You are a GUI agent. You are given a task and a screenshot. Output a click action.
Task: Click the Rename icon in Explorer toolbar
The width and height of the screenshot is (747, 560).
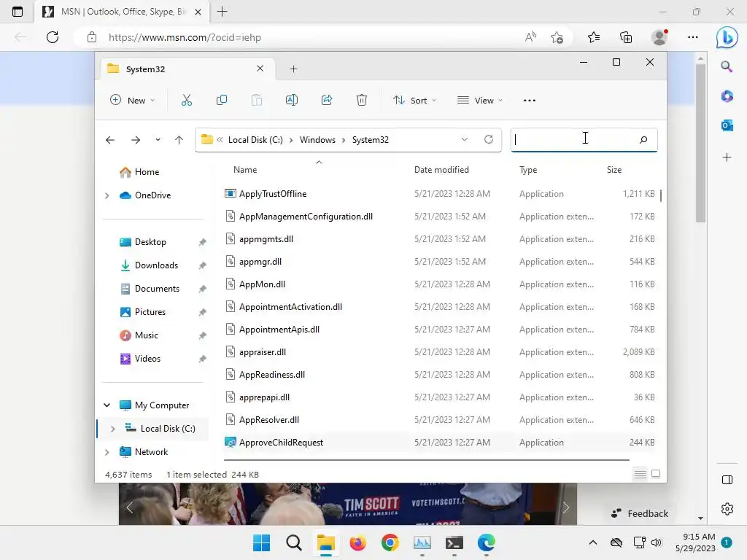[292, 100]
